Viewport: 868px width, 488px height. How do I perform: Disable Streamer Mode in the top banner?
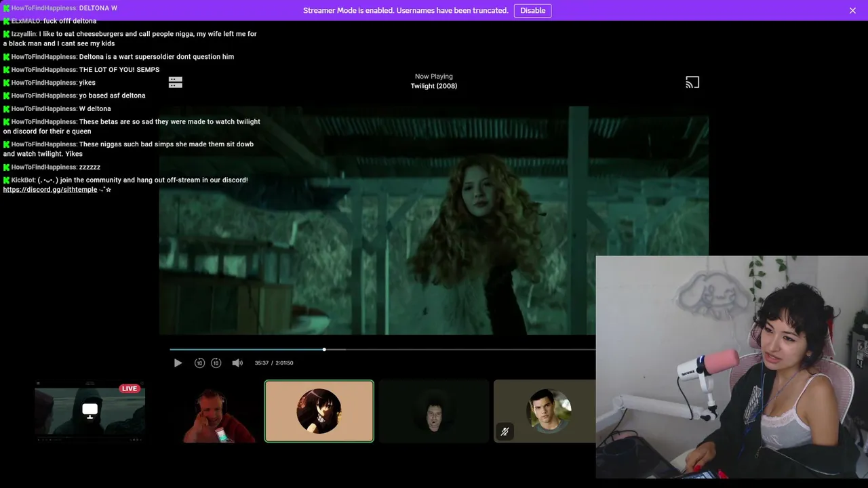pos(532,10)
